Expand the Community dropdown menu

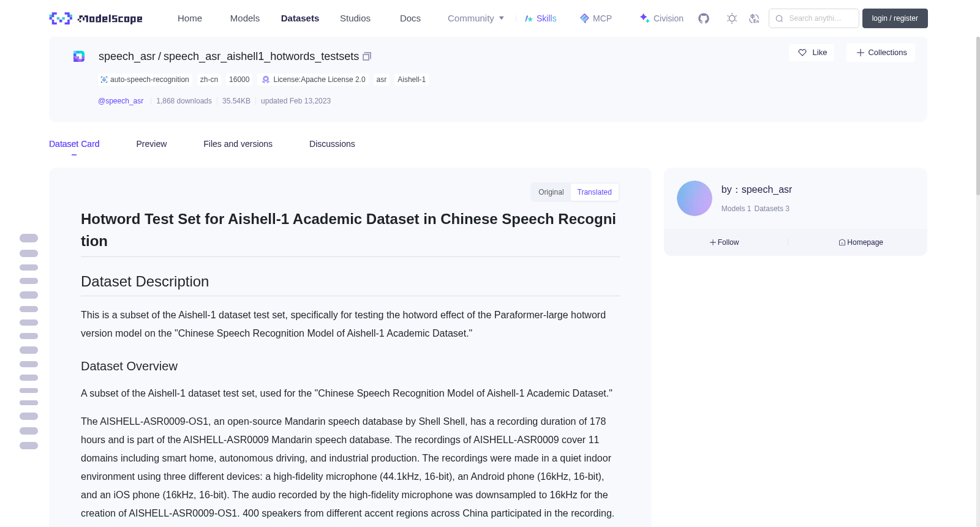coord(476,18)
